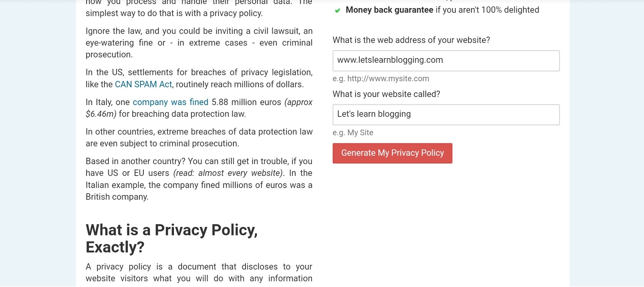
Task: Click the paragraph starting 'Based in another country?'
Action: point(199,179)
